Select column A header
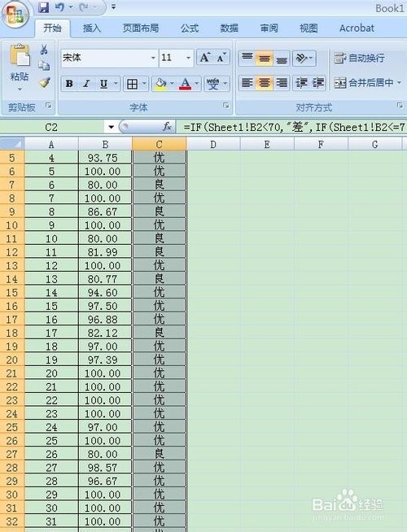This screenshot has width=407, height=532. tap(51, 144)
